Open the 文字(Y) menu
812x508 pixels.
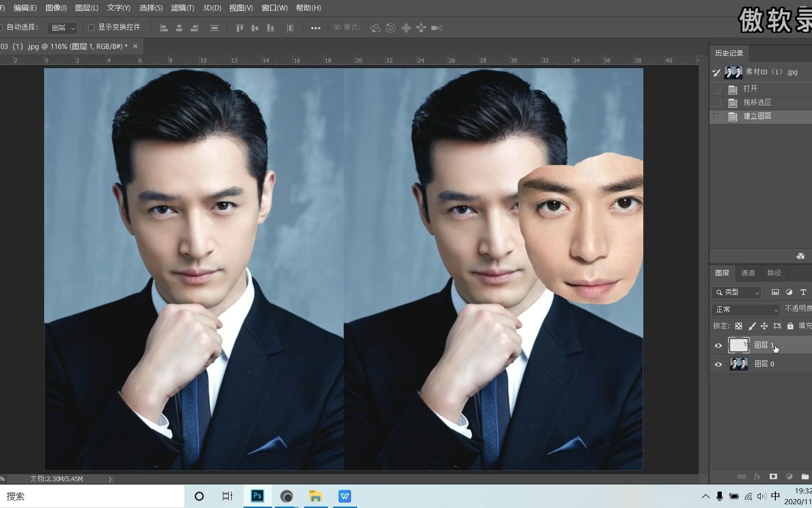[118, 8]
